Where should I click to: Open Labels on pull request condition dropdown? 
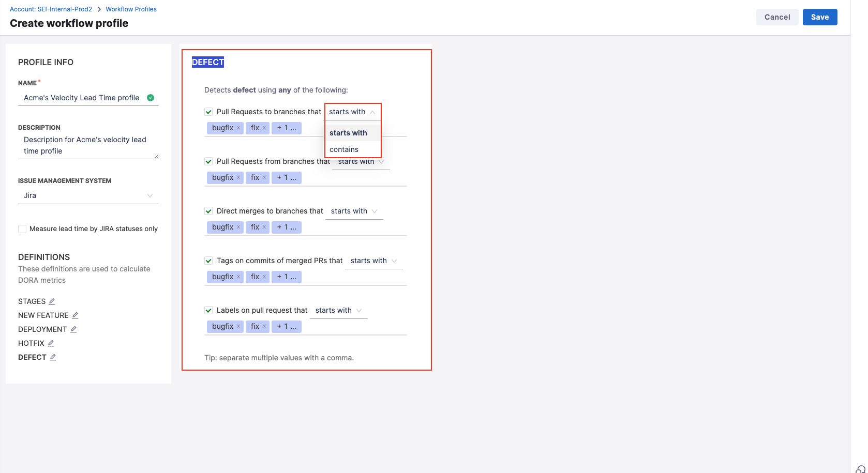tap(338, 310)
